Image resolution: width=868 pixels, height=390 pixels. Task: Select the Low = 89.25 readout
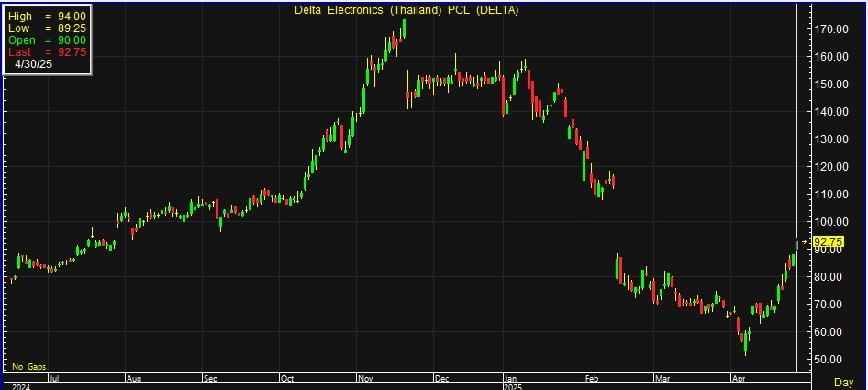pos(47,28)
